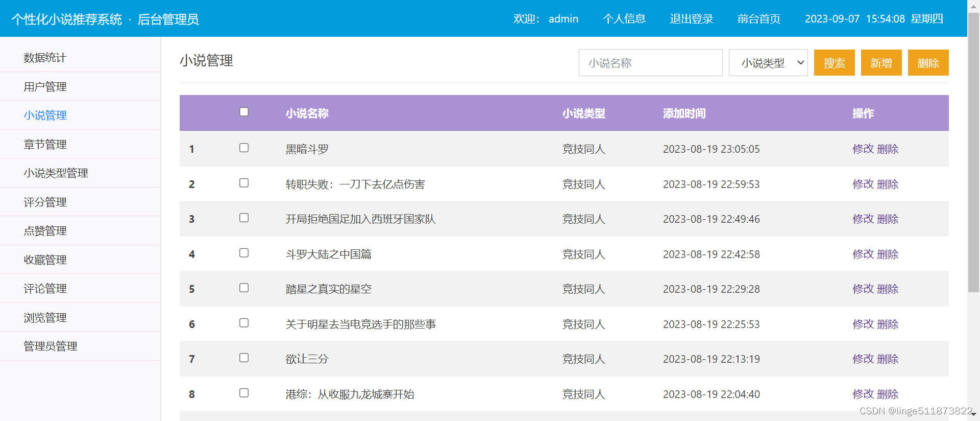Click the 黑暗斗罗 novel name cell

[x=307, y=149]
